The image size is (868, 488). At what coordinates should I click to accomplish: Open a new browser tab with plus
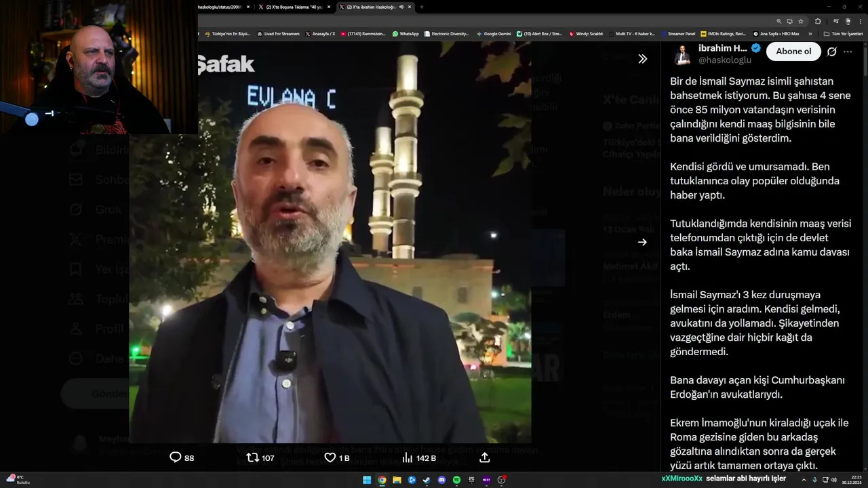coord(421,7)
